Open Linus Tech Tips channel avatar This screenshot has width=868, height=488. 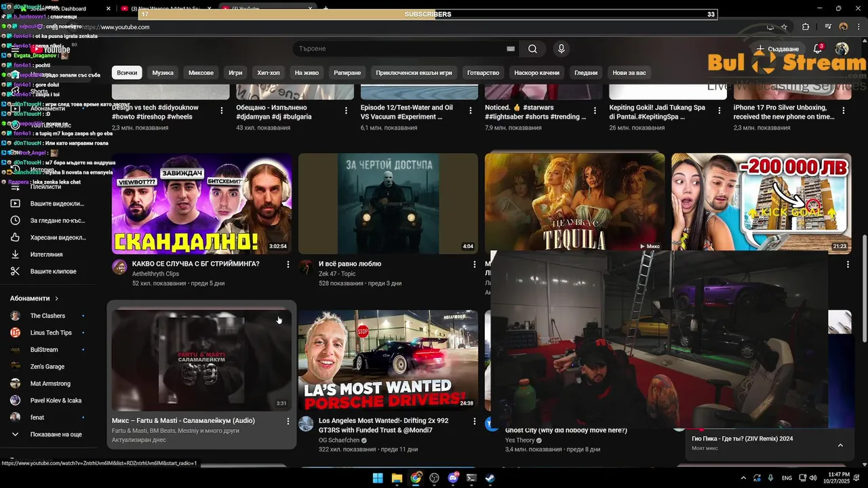pos(15,333)
